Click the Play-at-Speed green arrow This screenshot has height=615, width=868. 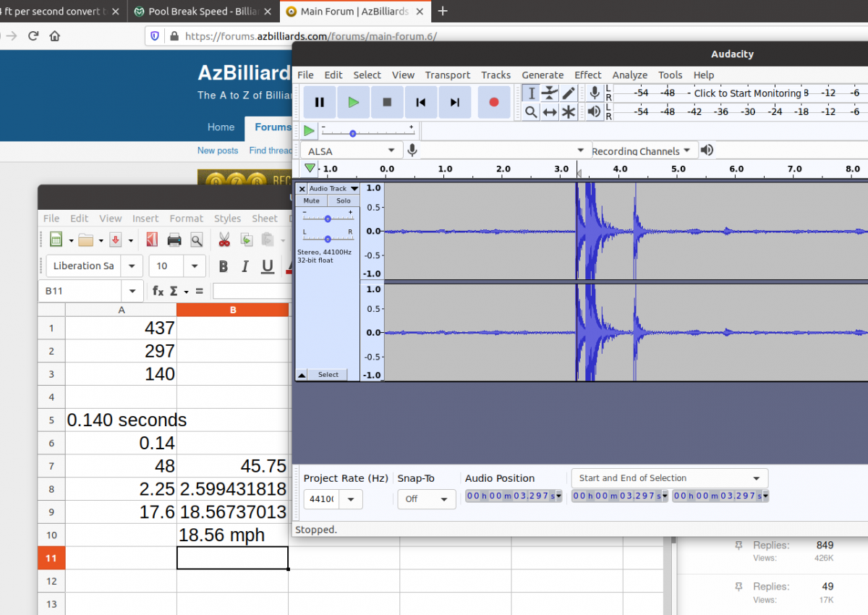[x=309, y=131]
